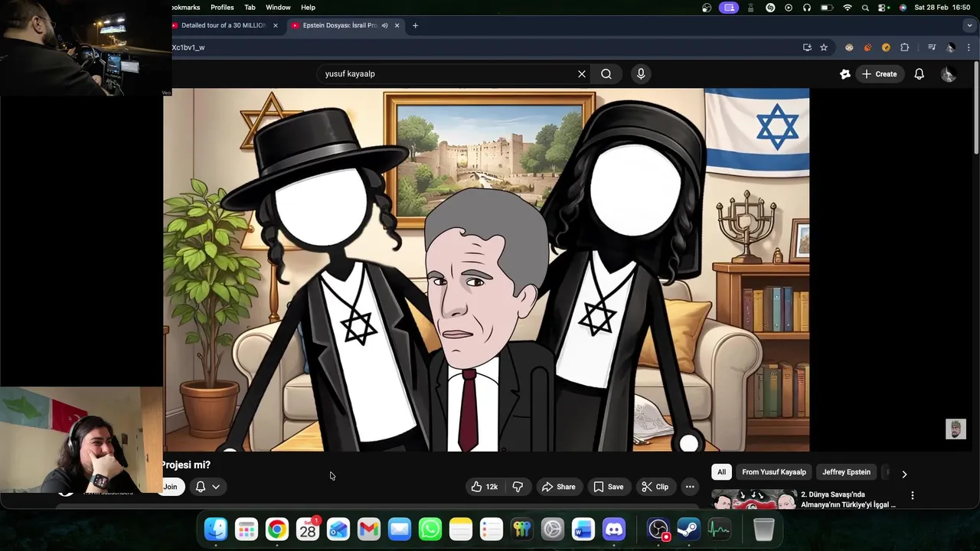Dislike the video with thumbs-down icon

point(518,487)
